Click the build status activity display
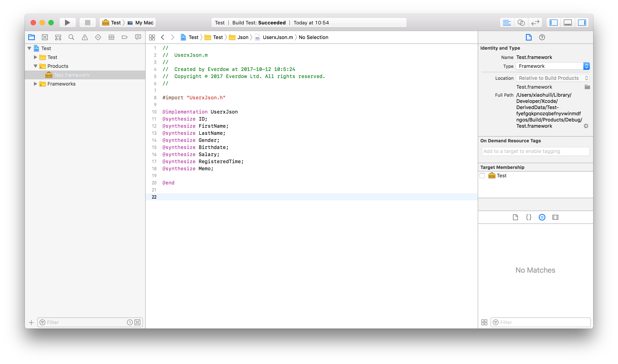Screen dimensions: 618x364 click(x=309, y=23)
